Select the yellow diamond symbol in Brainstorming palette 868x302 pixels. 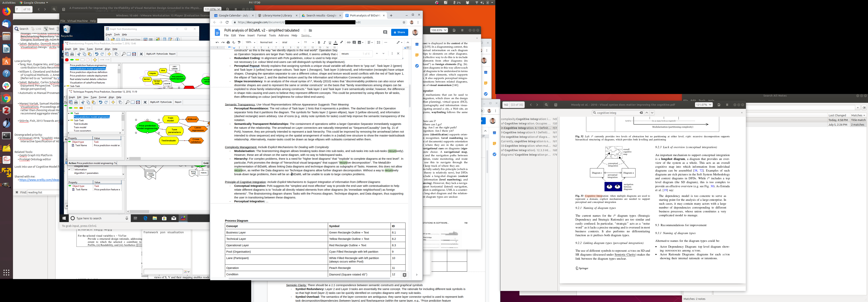point(95,60)
